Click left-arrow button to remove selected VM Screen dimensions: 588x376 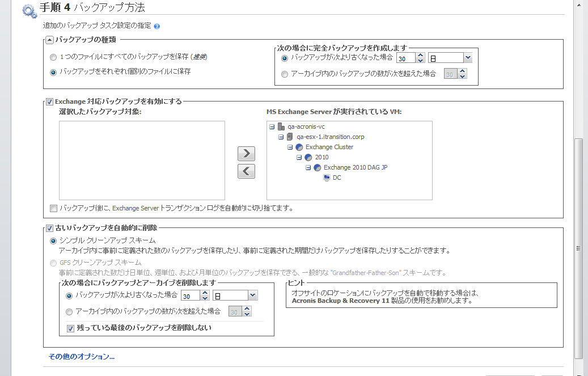point(246,171)
